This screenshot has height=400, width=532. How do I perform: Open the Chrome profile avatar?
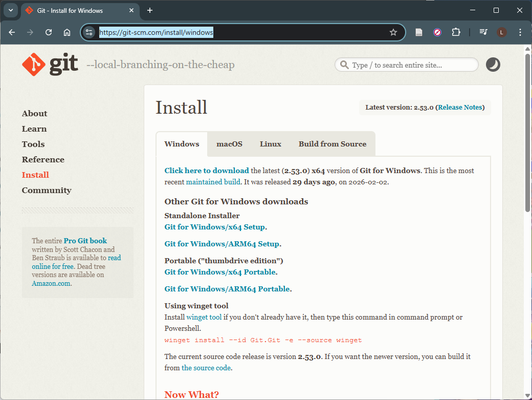502,32
